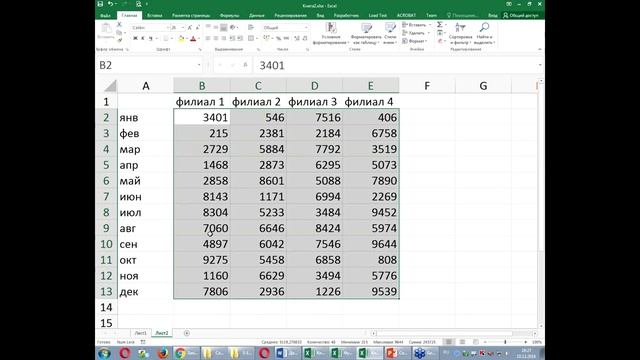Collapse the ribbon with the chevron

(540, 49)
